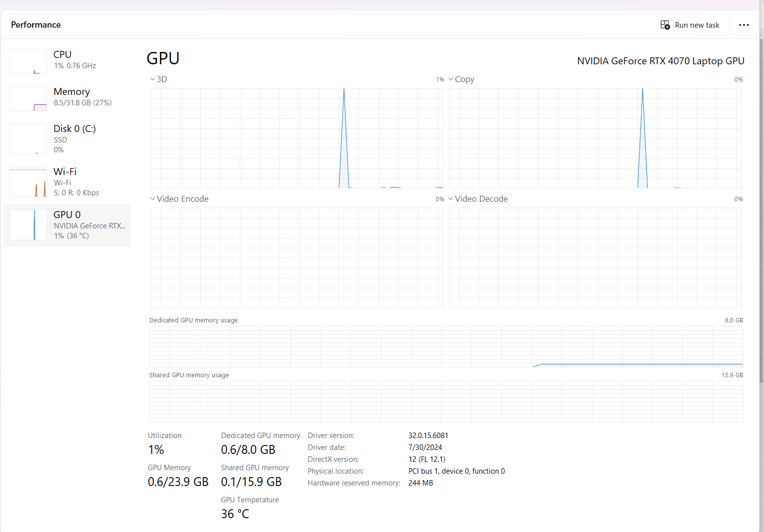Click the Performance page title

(x=36, y=25)
